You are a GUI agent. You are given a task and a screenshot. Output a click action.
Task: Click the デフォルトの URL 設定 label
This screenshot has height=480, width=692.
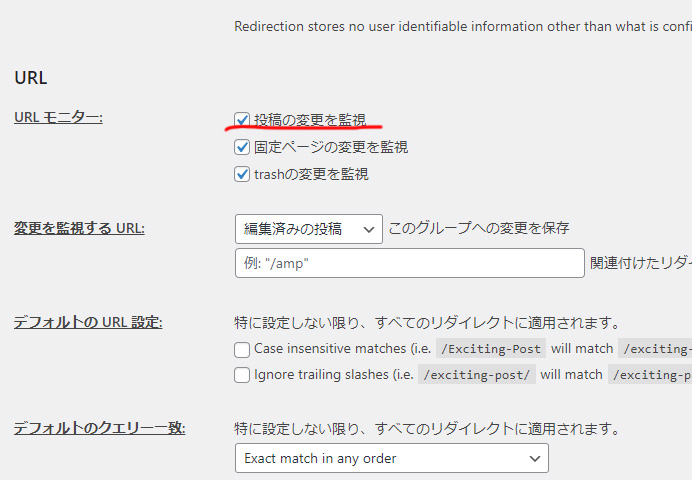click(88, 322)
